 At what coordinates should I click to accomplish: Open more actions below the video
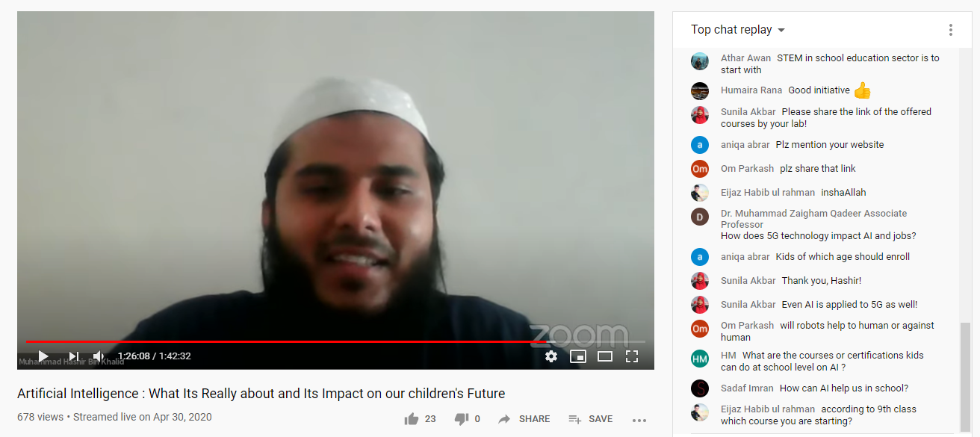tap(639, 420)
